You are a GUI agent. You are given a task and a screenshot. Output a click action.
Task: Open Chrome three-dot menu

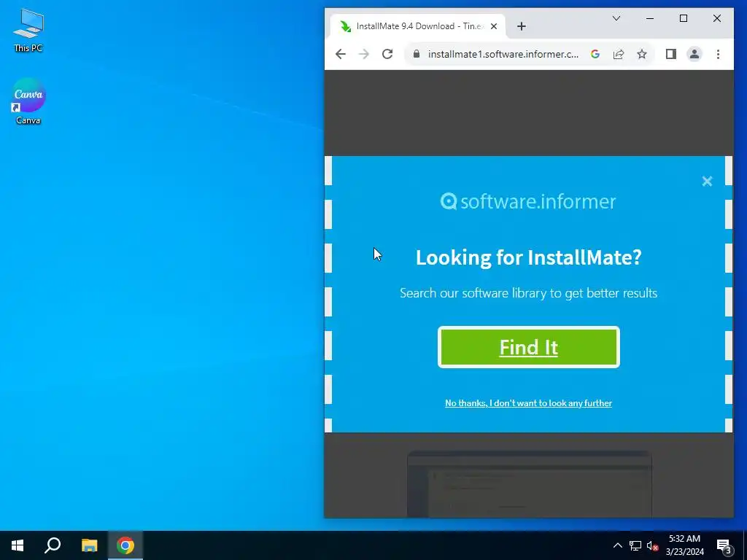(718, 54)
